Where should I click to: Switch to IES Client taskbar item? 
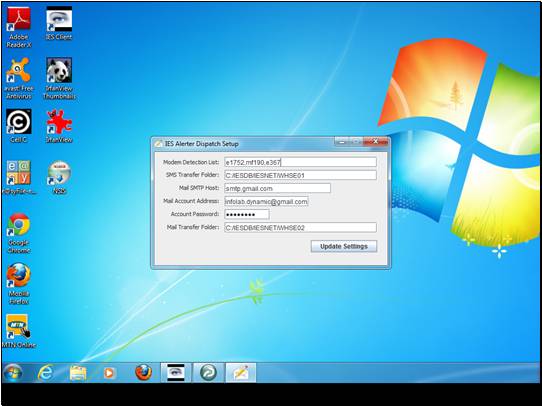click(x=176, y=372)
